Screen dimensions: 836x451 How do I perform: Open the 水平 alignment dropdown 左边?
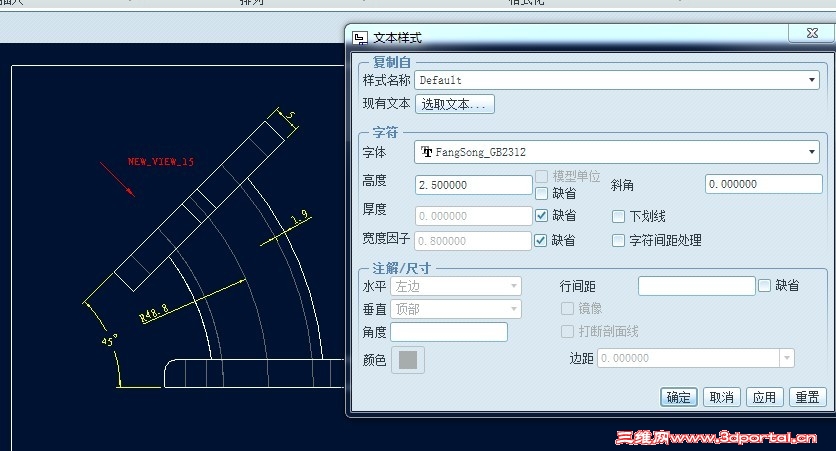coord(456,286)
